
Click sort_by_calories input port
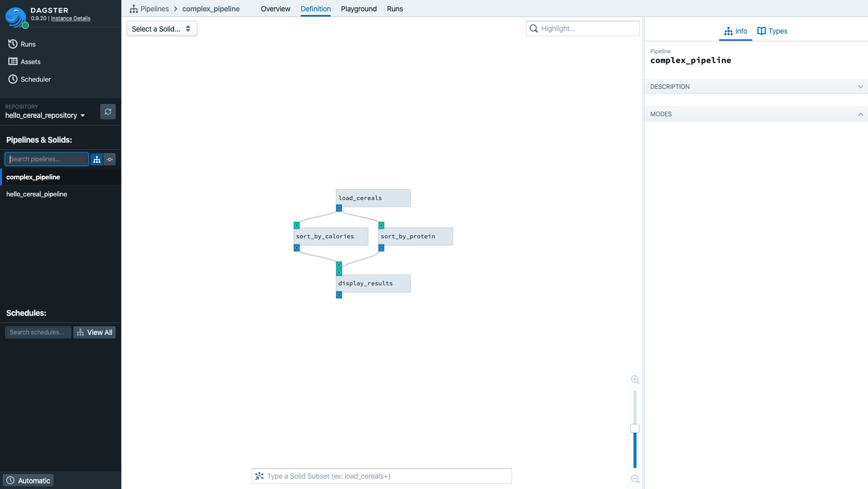297,225
